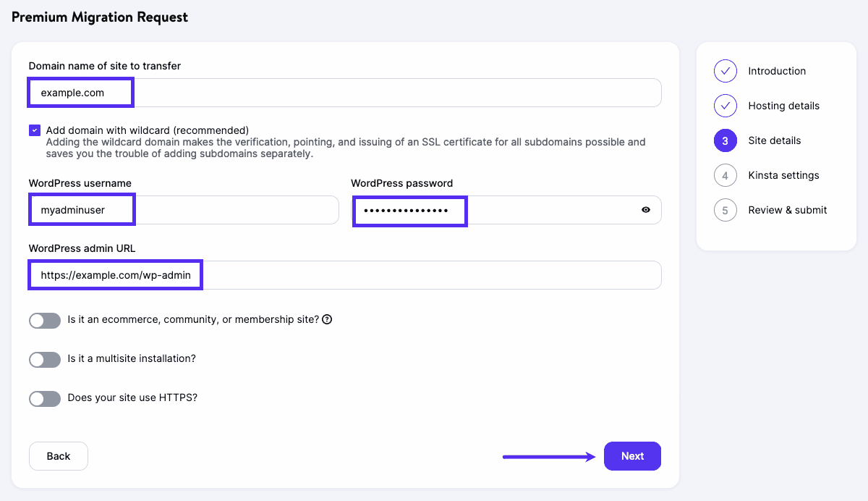Select Kinsta settings in the steps sidebar
This screenshot has height=501, width=868.
pyautogui.click(x=783, y=175)
